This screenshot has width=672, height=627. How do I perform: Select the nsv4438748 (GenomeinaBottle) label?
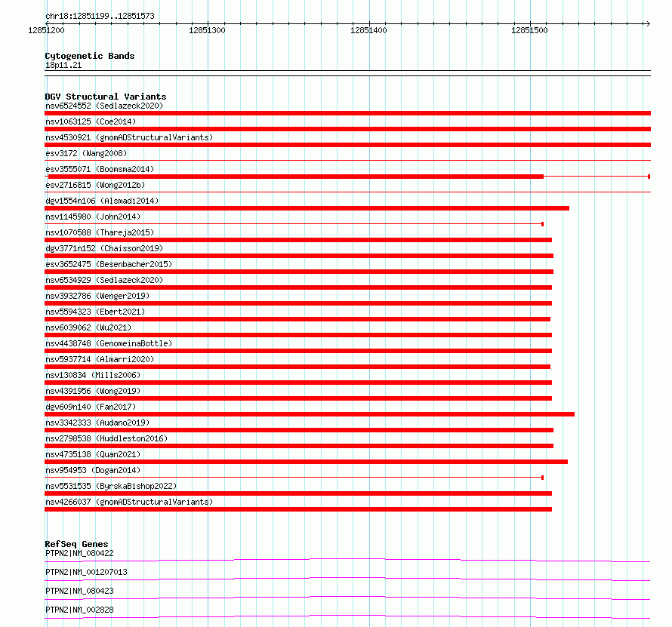pos(109,343)
